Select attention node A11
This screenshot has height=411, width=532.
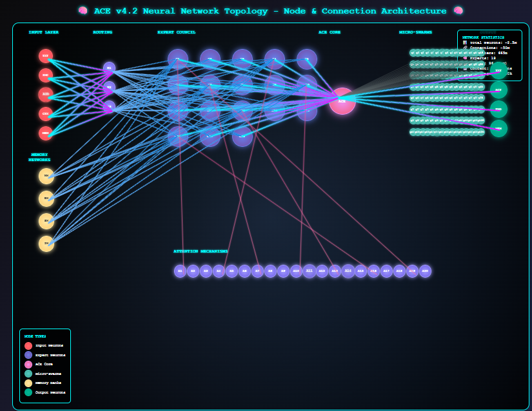309,271
